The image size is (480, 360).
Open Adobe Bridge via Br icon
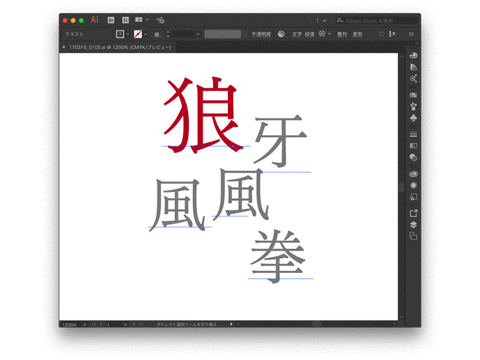[111, 20]
